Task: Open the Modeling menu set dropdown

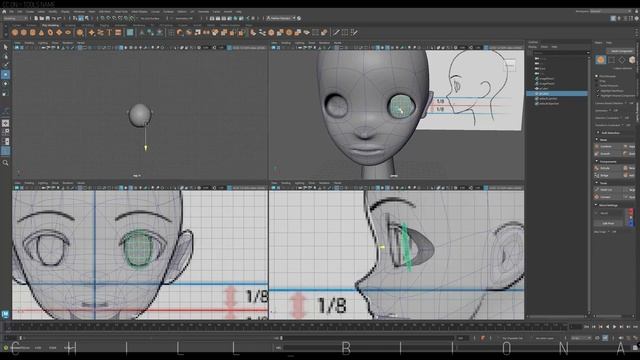Action: [x=16, y=18]
